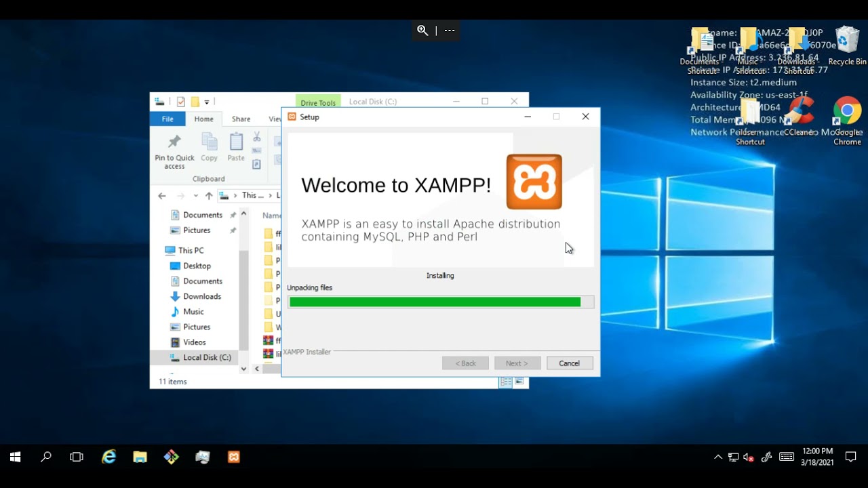868x488 pixels.
Task: Expand the This PC breadcrumb chevron
Action: click(269, 196)
